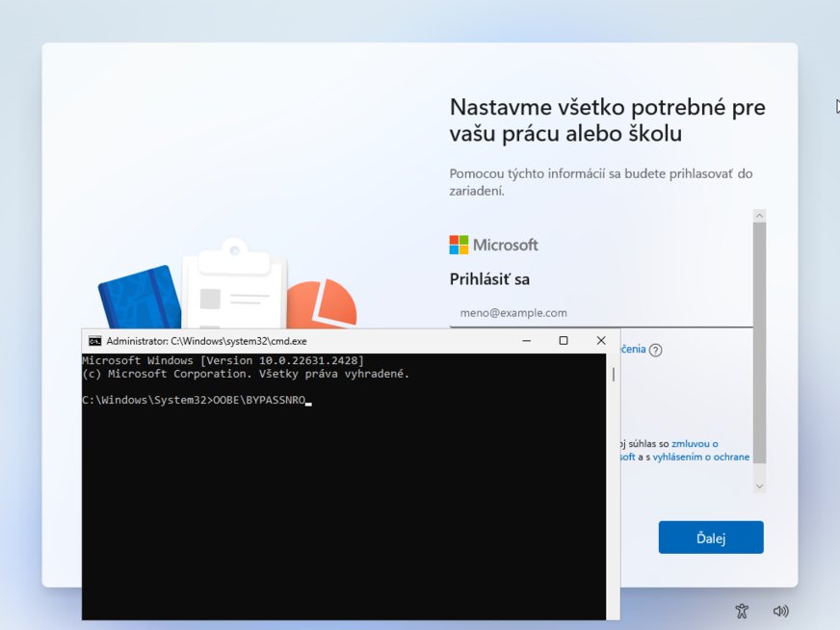
Task: Click the Ďalej button
Action: coord(711,538)
